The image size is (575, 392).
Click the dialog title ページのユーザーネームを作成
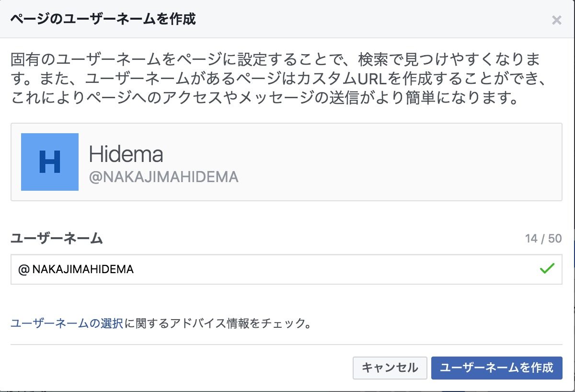(103, 20)
